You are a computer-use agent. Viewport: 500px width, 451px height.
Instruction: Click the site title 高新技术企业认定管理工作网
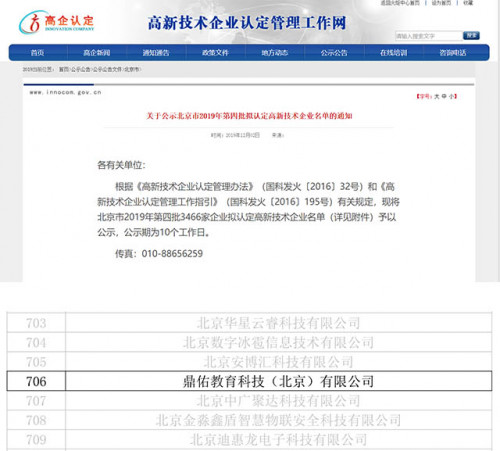click(247, 23)
